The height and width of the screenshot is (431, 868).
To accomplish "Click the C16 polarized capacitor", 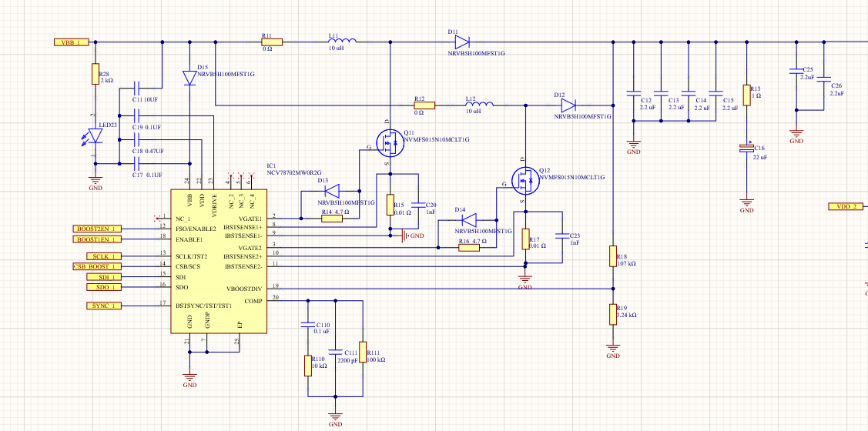I will (x=746, y=149).
